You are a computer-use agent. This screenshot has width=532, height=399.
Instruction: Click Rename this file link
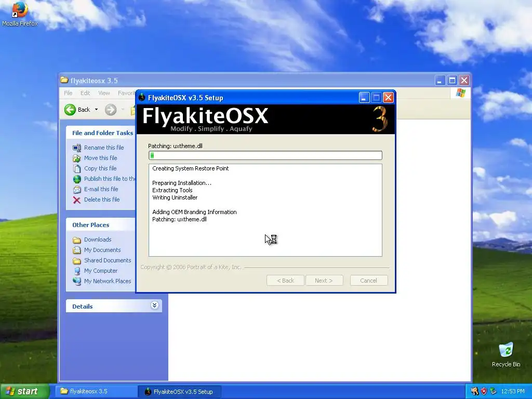104,148
